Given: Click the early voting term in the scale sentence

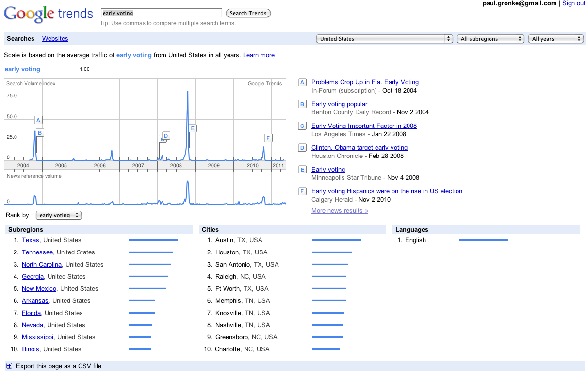Looking at the screenshot, I should pyautogui.click(x=134, y=55).
